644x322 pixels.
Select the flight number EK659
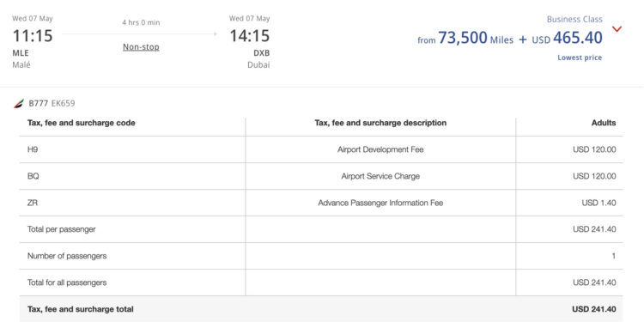click(63, 104)
